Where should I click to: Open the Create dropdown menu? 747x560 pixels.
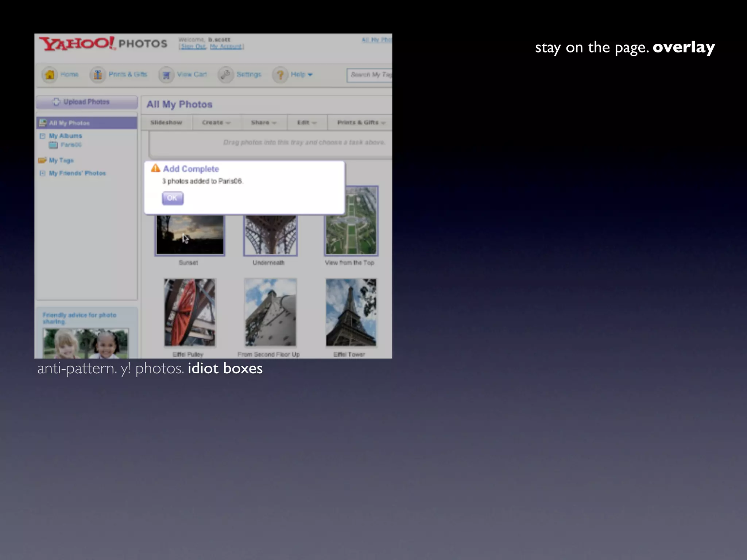pyautogui.click(x=216, y=122)
